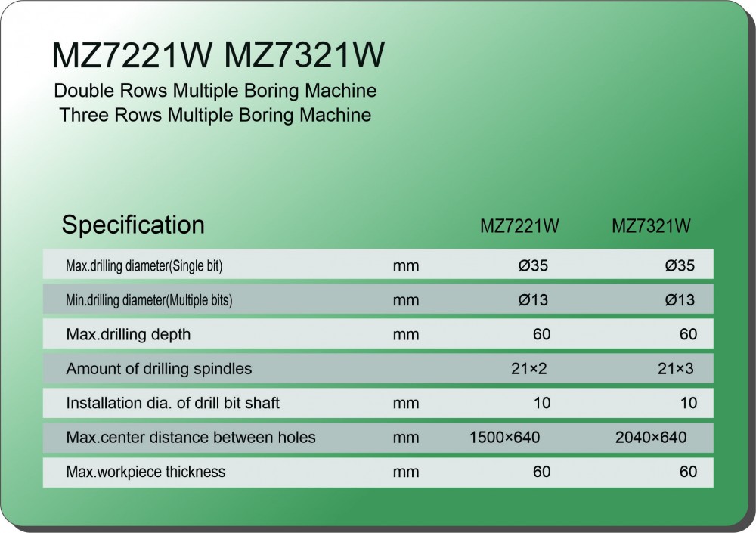756x533 pixels.
Task: Click the Max.workpiece thickness row label
Action: point(146,472)
